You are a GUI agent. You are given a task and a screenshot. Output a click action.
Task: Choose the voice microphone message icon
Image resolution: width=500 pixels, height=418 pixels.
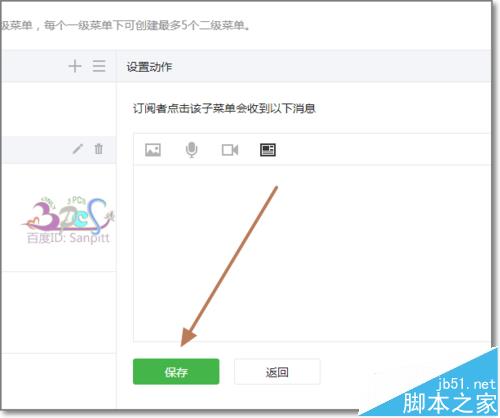pyautogui.click(x=191, y=150)
